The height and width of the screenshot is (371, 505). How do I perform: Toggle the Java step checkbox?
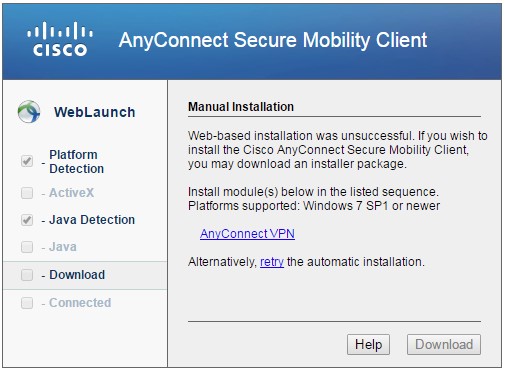(27, 247)
